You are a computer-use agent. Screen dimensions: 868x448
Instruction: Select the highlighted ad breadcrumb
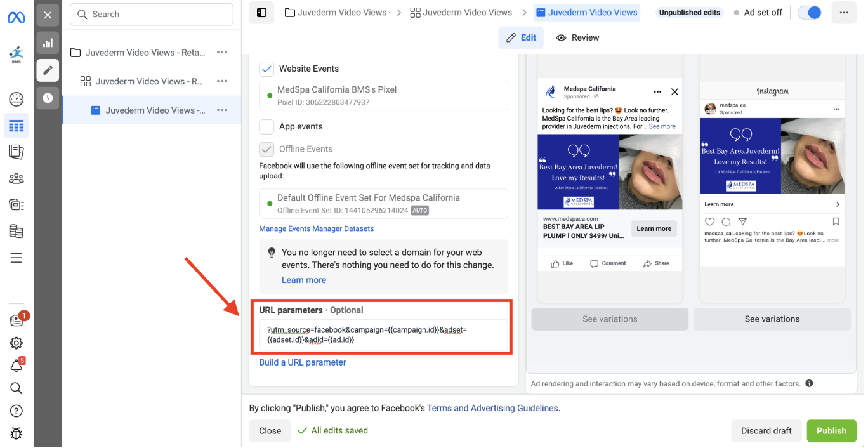pyautogui.click(x=587, y=13)
